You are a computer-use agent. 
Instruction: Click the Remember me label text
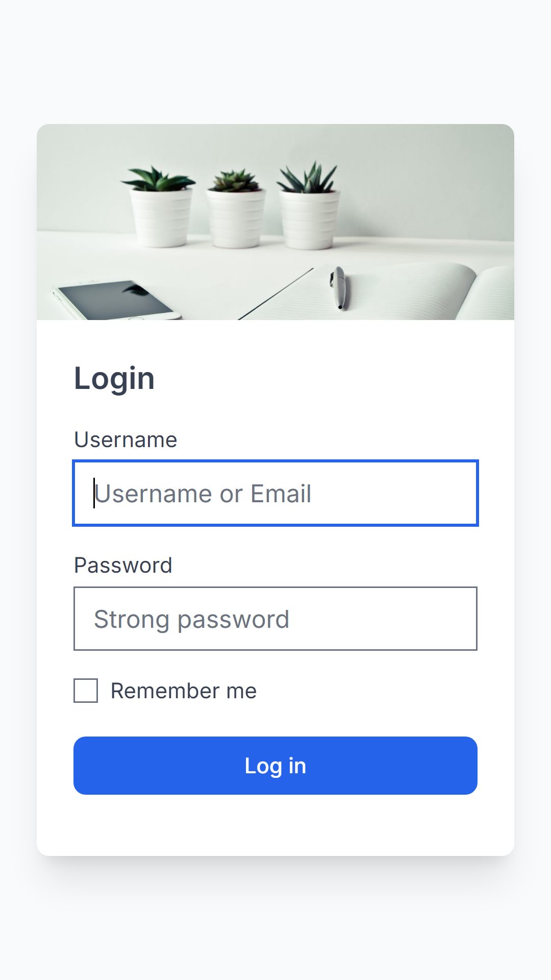pyautogui.click(x=184, y=691)
